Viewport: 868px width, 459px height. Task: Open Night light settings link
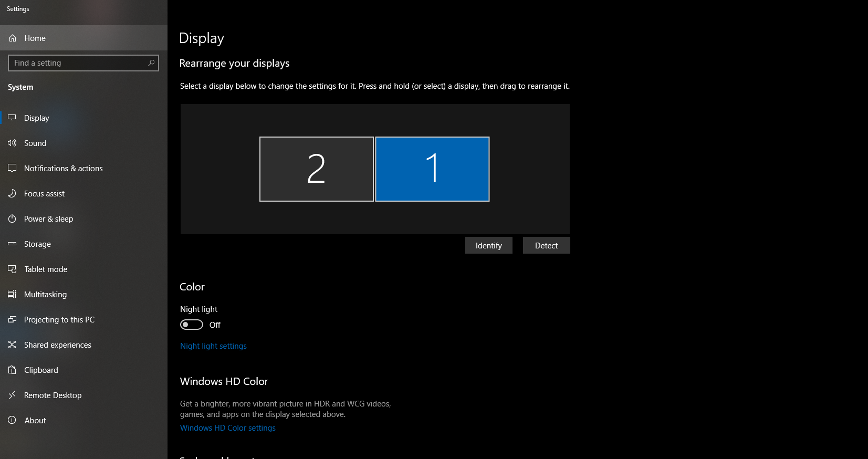pyautogui.click(x=213, y=346)
